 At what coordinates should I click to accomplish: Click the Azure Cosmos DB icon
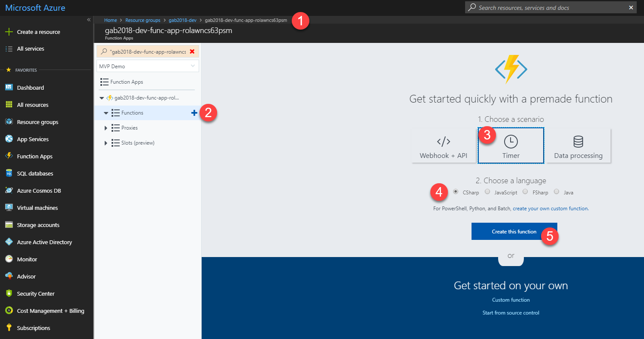point(9,191)
